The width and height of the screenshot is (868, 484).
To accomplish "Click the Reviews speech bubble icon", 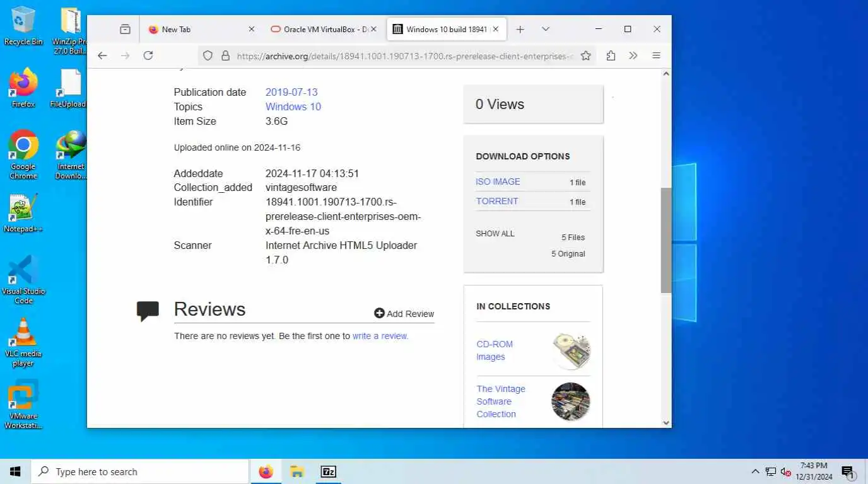I will [x=148, y=311].
